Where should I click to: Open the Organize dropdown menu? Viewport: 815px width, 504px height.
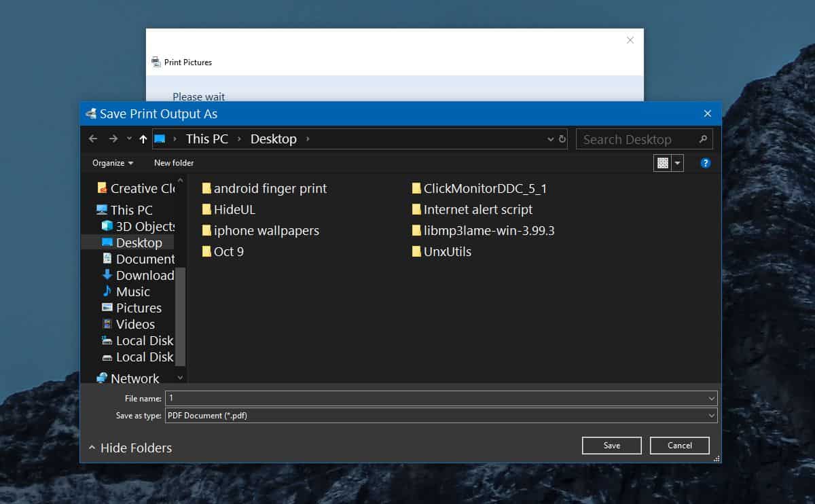(111, 163)
